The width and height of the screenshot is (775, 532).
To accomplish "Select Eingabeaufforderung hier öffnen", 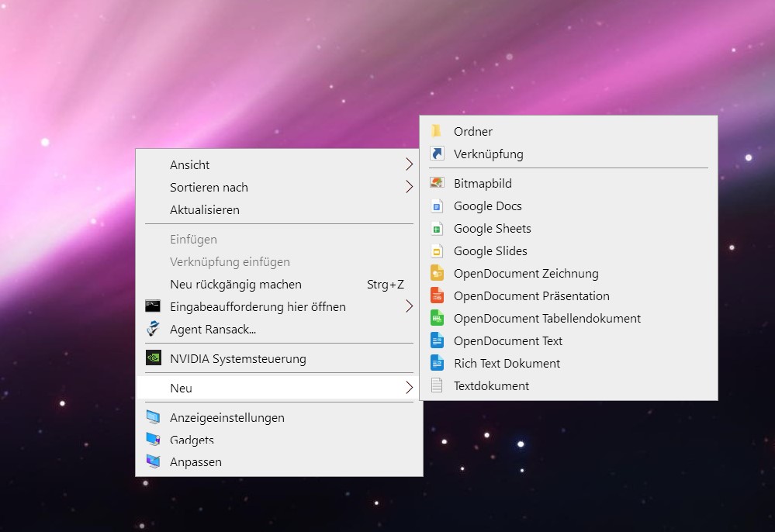I will [x=279, y=306].
